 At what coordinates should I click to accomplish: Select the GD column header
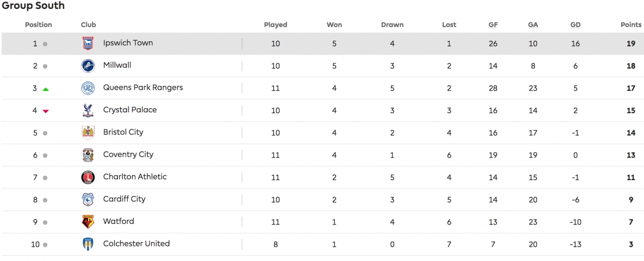[575, 25]
